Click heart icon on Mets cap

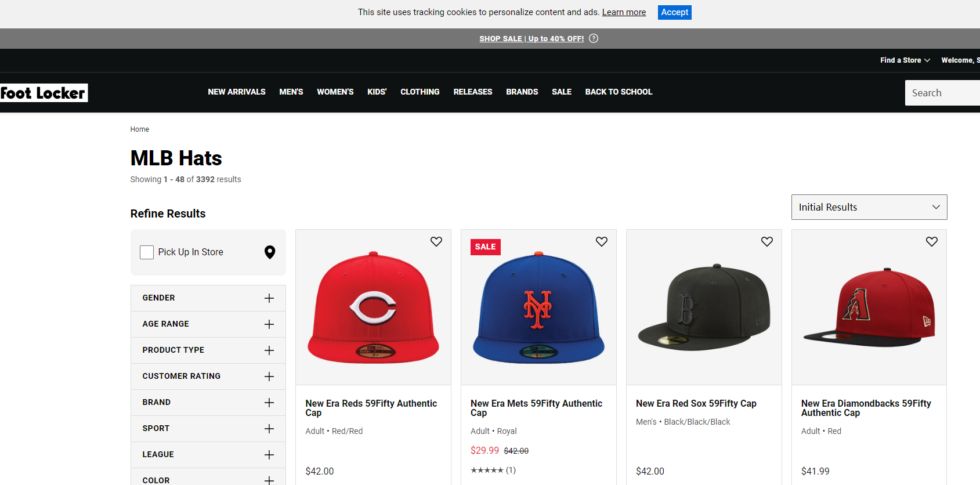[x=601, y=241]
